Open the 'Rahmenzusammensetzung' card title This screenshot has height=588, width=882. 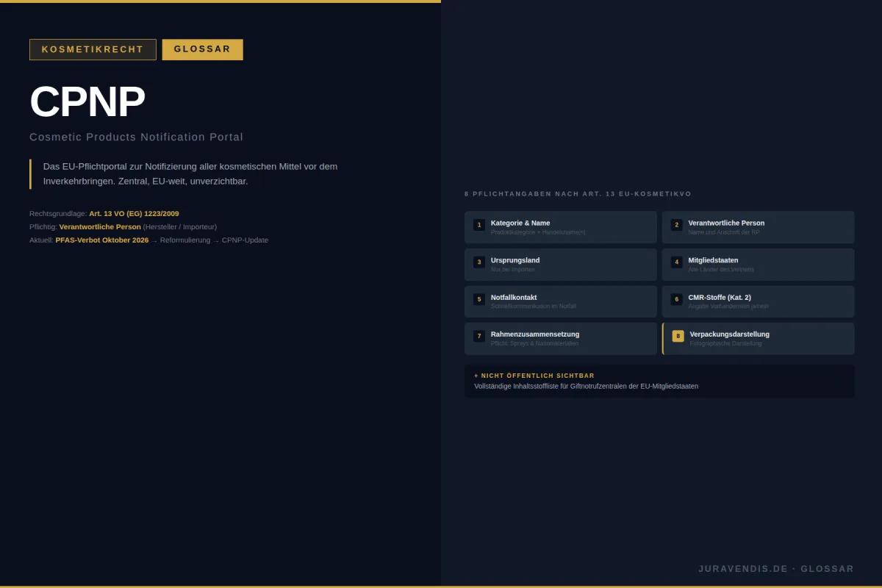click(x=535, y=334)
